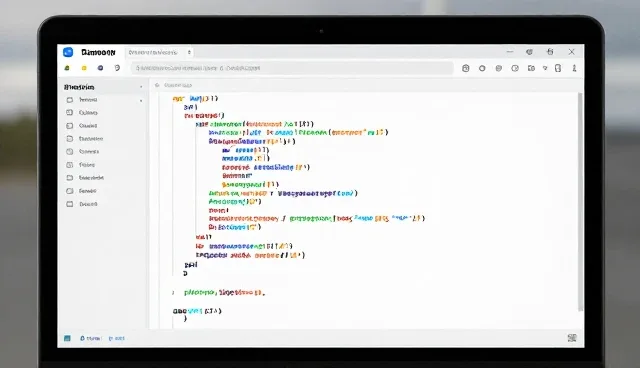Click the small icon left of the breadcrumb

click(157, 85)
